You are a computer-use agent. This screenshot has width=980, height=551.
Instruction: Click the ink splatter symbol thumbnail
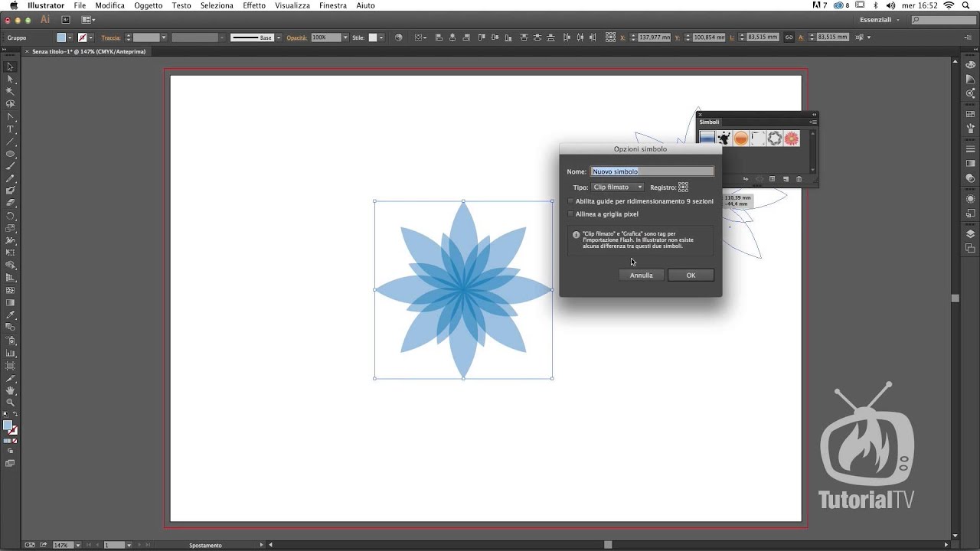[x=724, y=138]
